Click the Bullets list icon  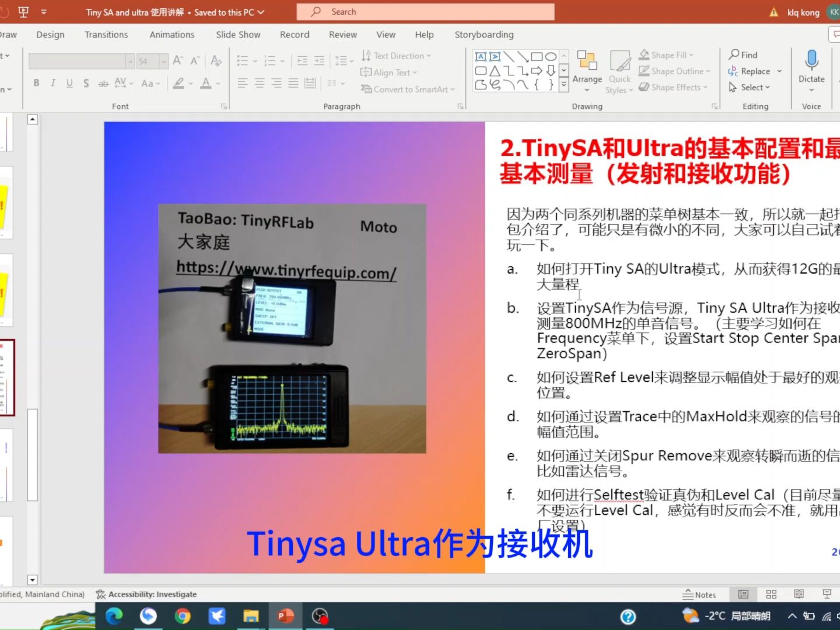[x=243, y=61]
